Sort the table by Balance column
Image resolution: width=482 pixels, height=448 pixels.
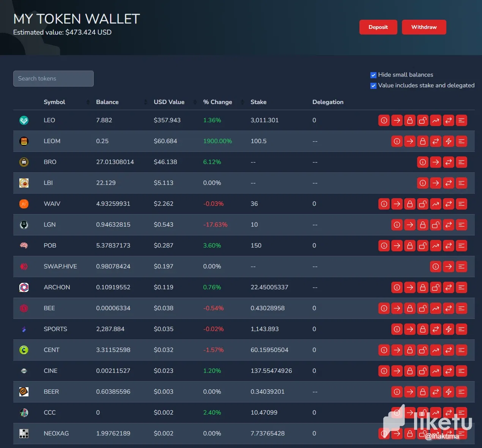click(107, 102)
